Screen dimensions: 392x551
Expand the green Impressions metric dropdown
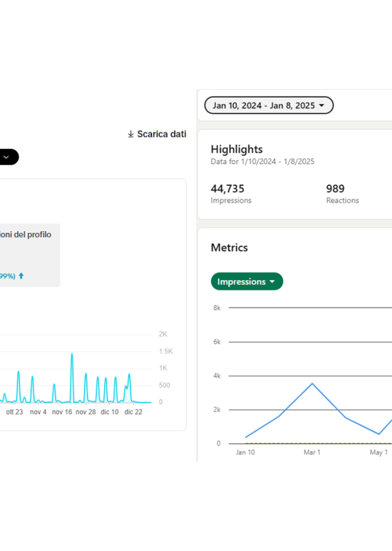(x=247, y=282)
